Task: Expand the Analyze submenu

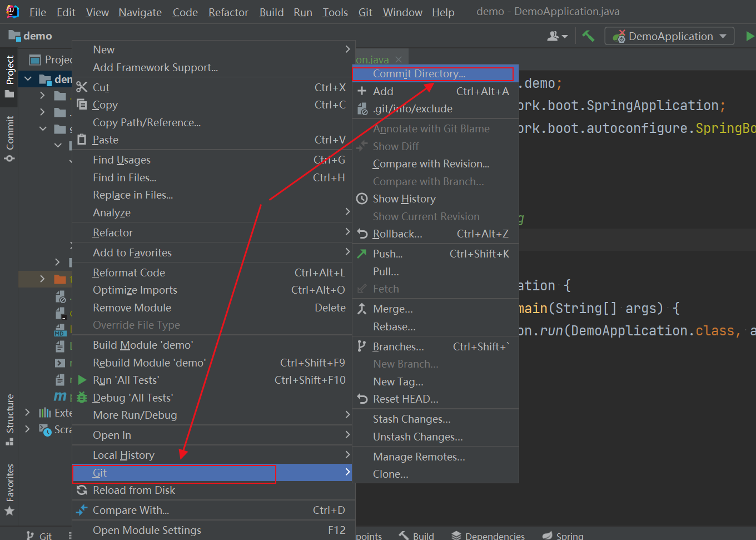Action: click(x=347, y=212)
